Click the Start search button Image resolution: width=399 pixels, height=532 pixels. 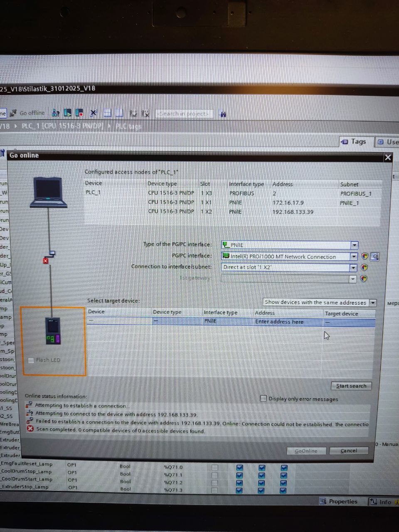(351, 386)
